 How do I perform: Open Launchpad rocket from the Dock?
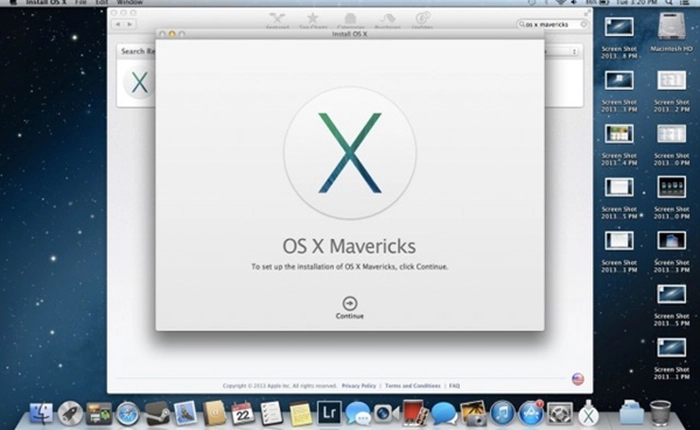click(x=70, y=413)
